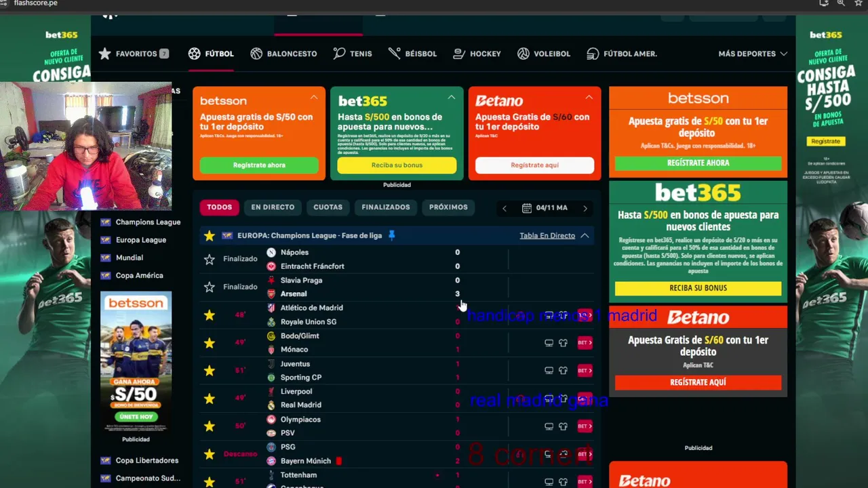The height and width of the screenshot is (488, 868).
Task: Go to previous day arrow
Action: (x=504, y=208)
